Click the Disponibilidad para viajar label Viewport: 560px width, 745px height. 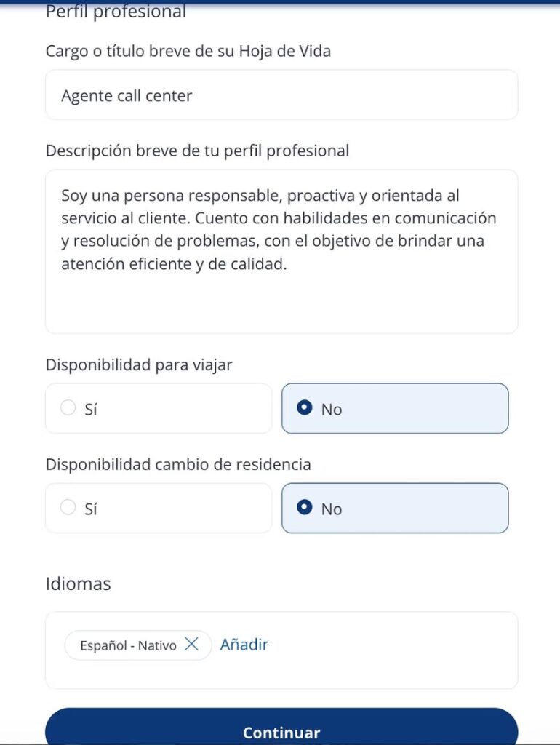coord(139,364)
